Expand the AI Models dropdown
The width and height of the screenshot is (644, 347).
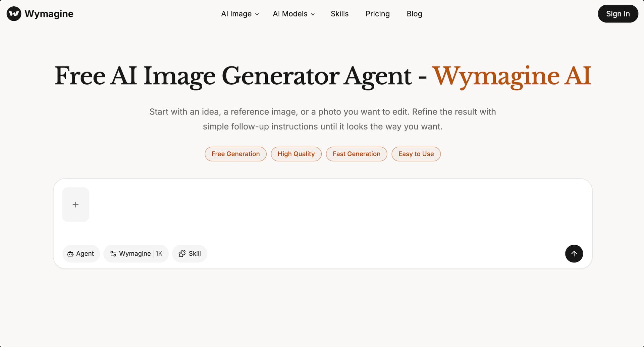(x=293, y=14)
